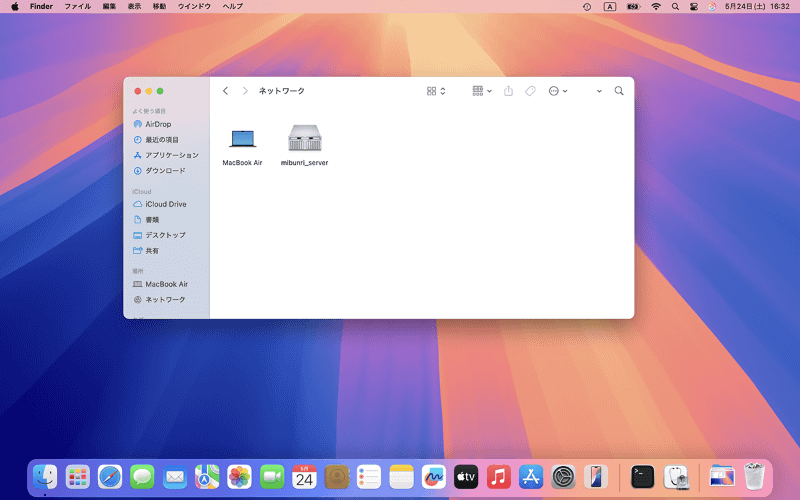The image size is (800, 500).
Task: Open the 編集 menu
Action: pos(109,7)
